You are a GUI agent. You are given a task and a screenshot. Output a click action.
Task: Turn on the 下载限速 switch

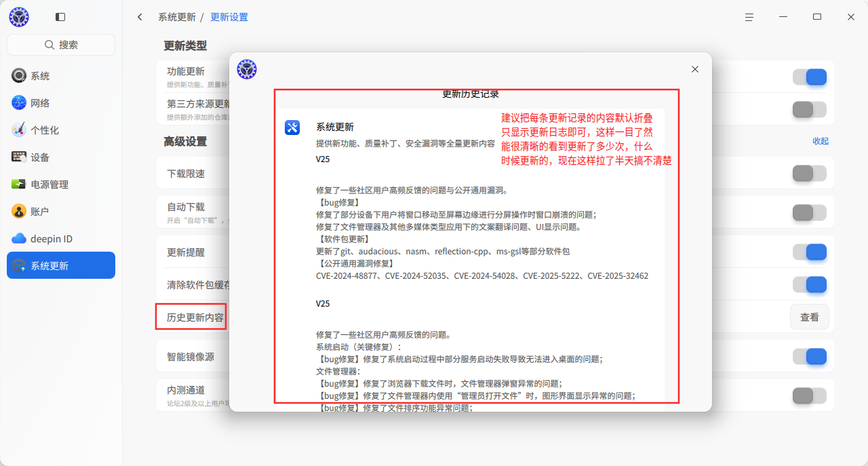[810, 174]
